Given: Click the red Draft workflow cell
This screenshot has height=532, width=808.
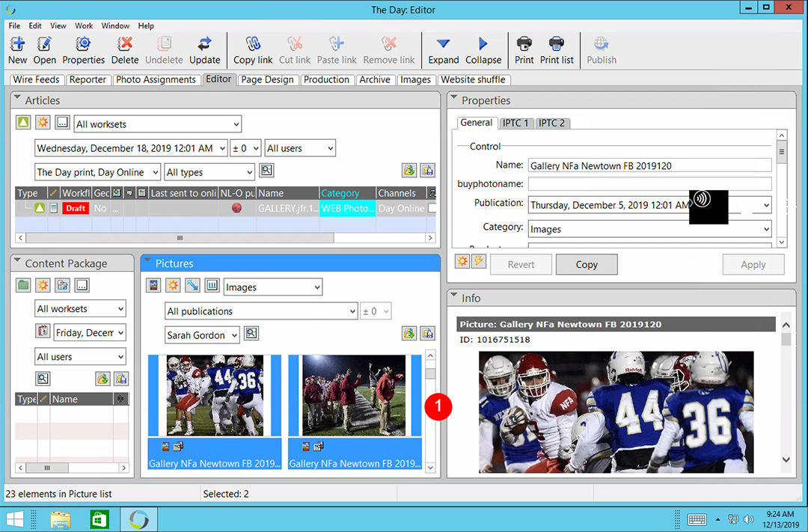Looking at the screenshot, I should point(76,208).
